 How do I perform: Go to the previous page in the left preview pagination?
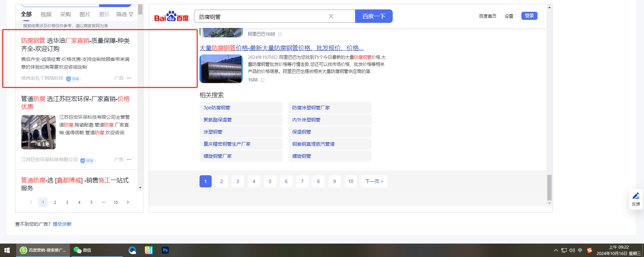click(x=31, y=202)
